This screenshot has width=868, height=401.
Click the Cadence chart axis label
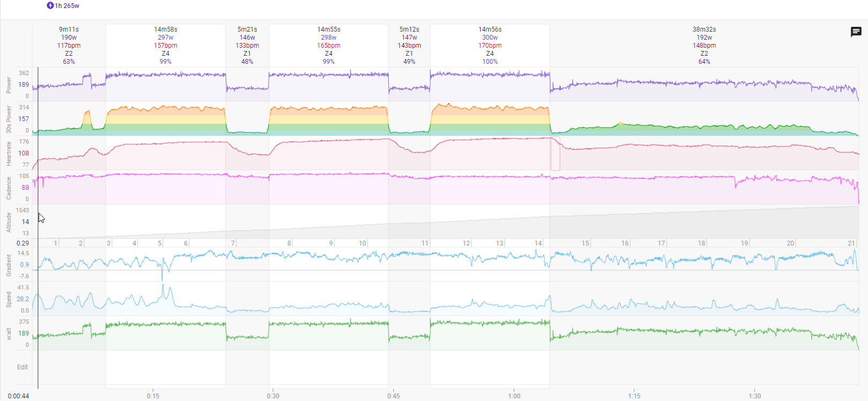[x=9, y=188]
